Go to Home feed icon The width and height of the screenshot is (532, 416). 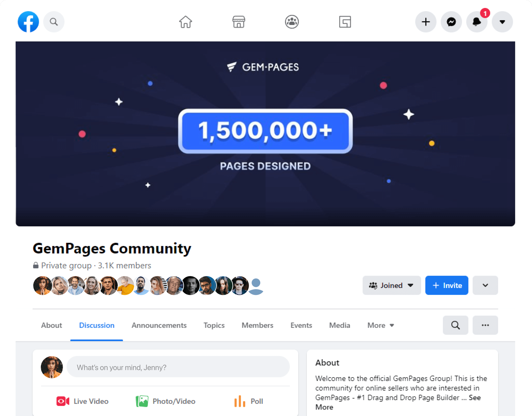[186, 22]
